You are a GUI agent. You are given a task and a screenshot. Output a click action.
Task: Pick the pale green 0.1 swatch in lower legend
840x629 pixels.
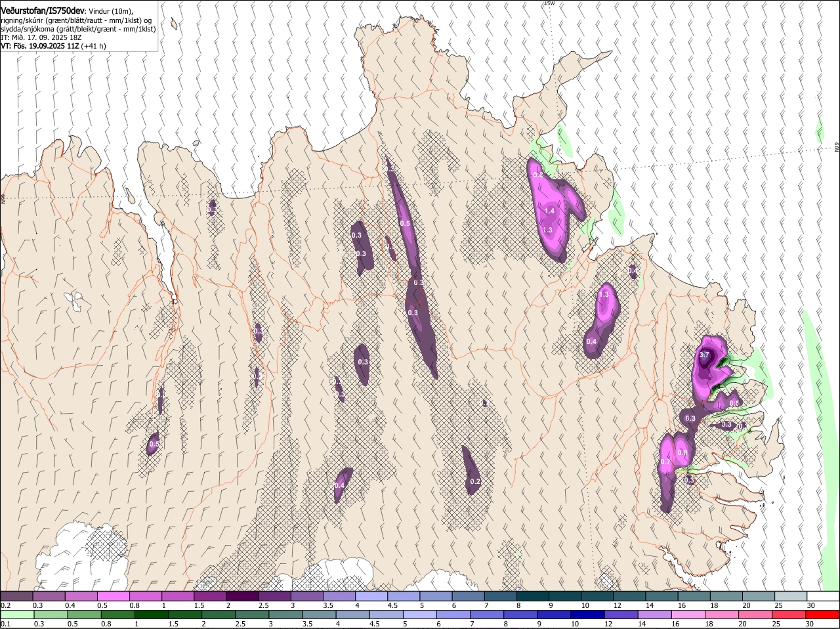point(17,615)
